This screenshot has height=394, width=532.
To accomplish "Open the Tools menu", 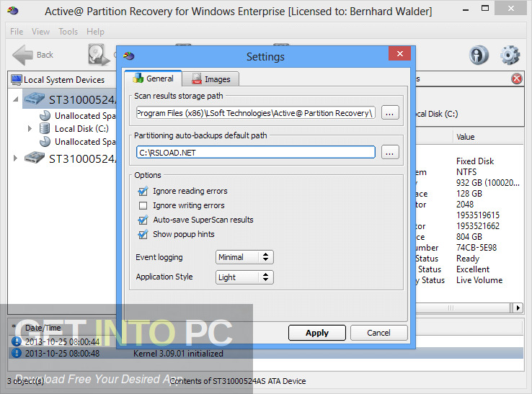I will click(68, 32).
